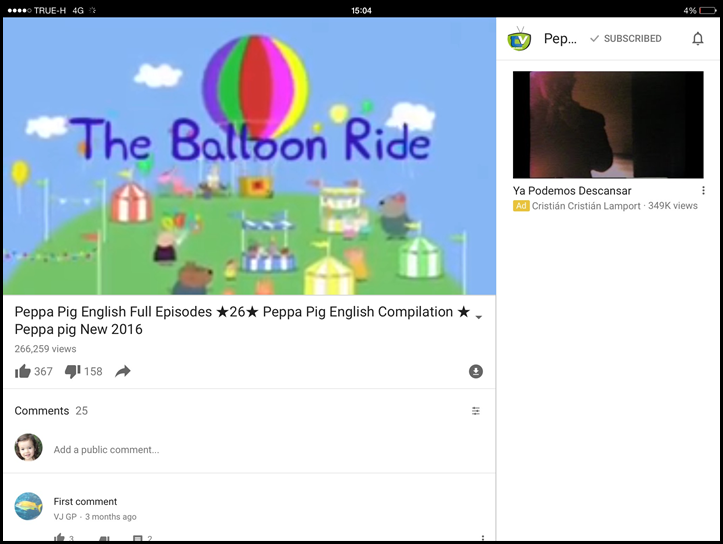Download video for offline viewing
723x544 pixels.
(475, 371)
